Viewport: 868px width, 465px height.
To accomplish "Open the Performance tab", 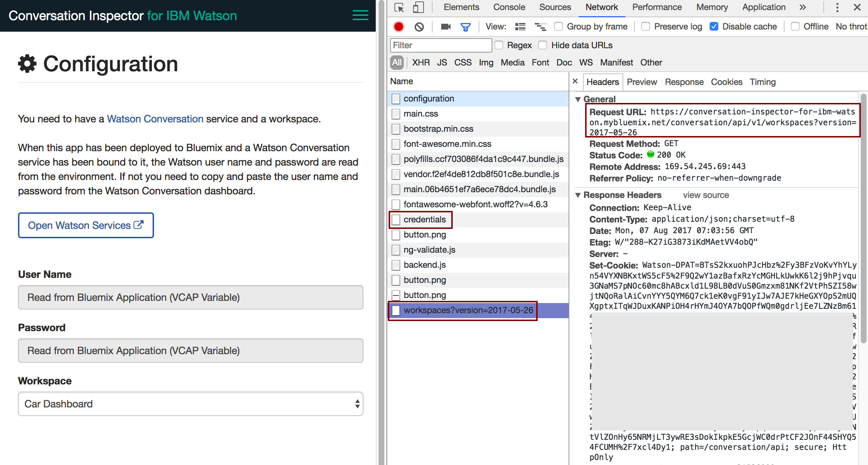I will coord(657,7).
